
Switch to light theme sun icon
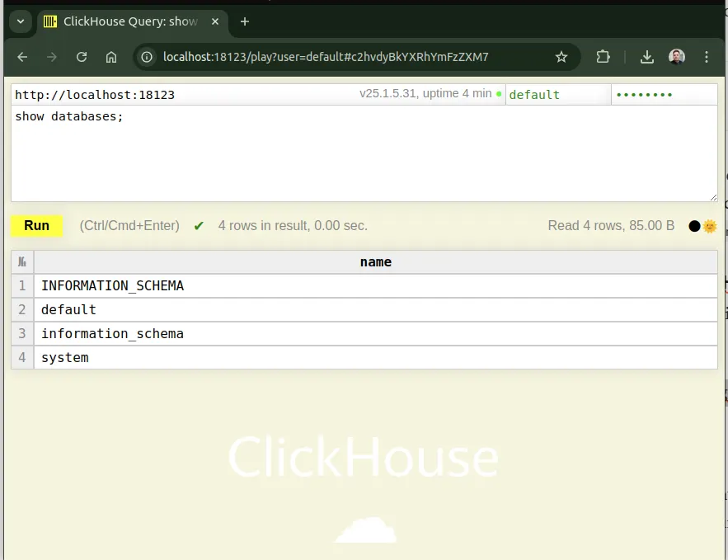[x=709, y=226]
